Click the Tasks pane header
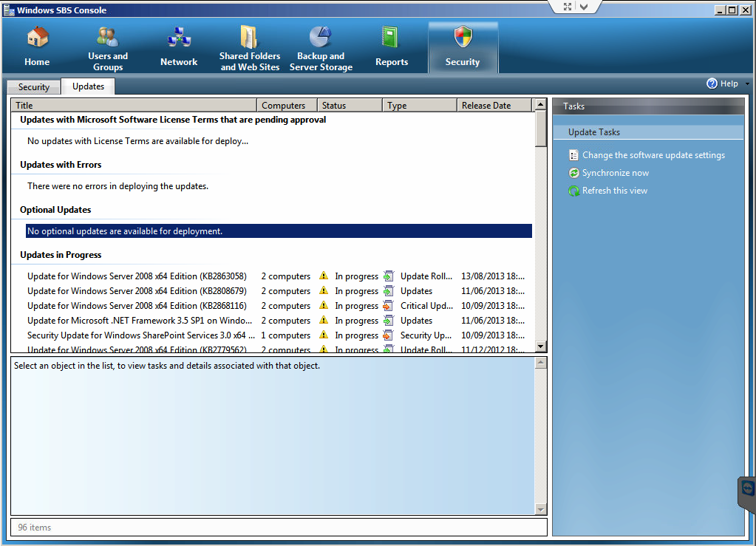The image size is (756, 546). tap(648, 106)
